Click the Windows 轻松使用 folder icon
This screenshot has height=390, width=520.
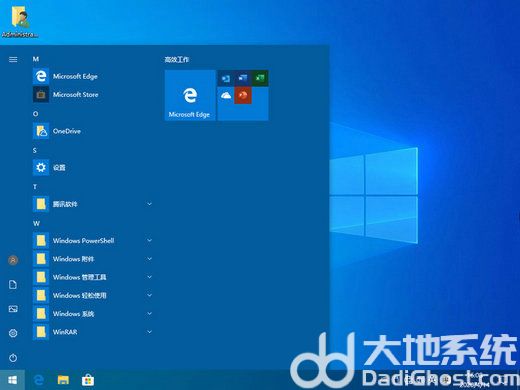[41, 296]
